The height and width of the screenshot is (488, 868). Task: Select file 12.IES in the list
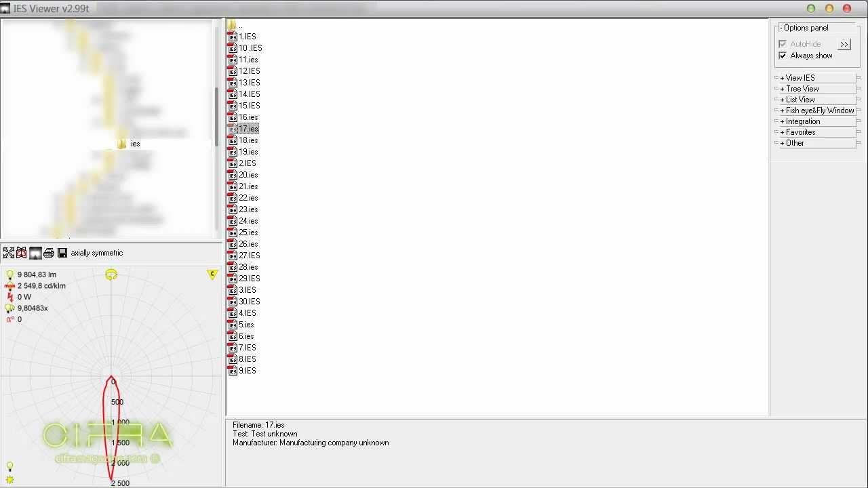pos(244,71)
